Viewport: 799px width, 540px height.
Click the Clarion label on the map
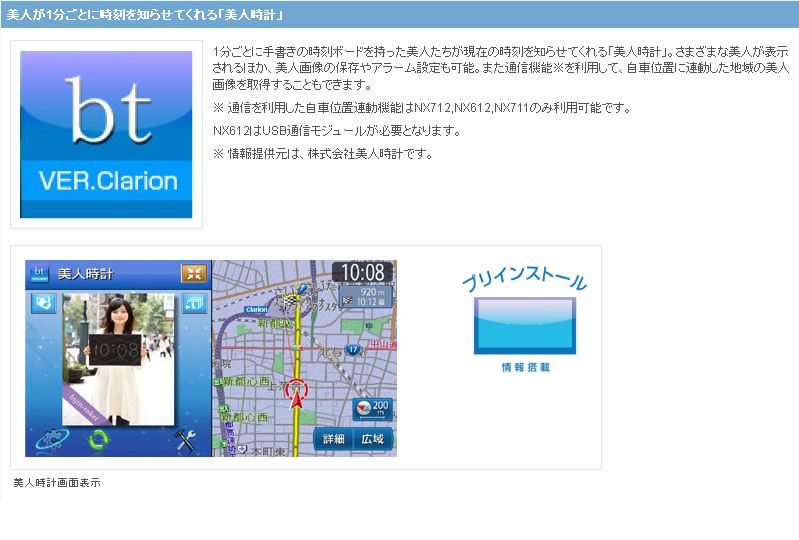[x=256, y=310]
